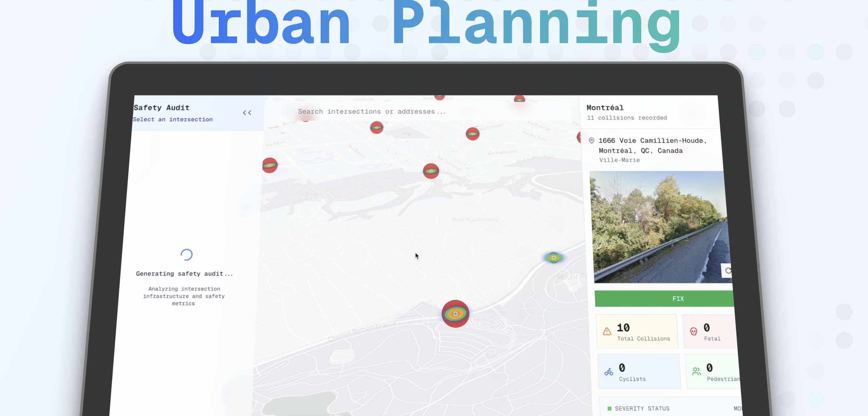Click the red marker near Ave Duchastel

click(431, 171)
